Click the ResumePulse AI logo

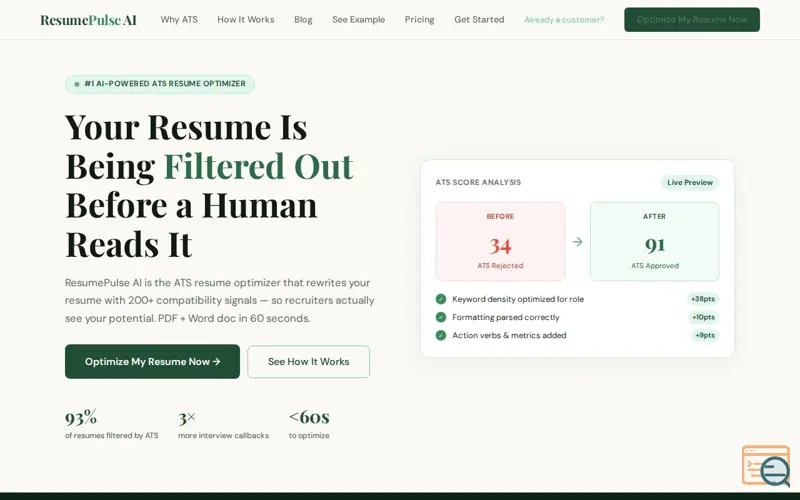pyautogui.click(x=88, y=20)
